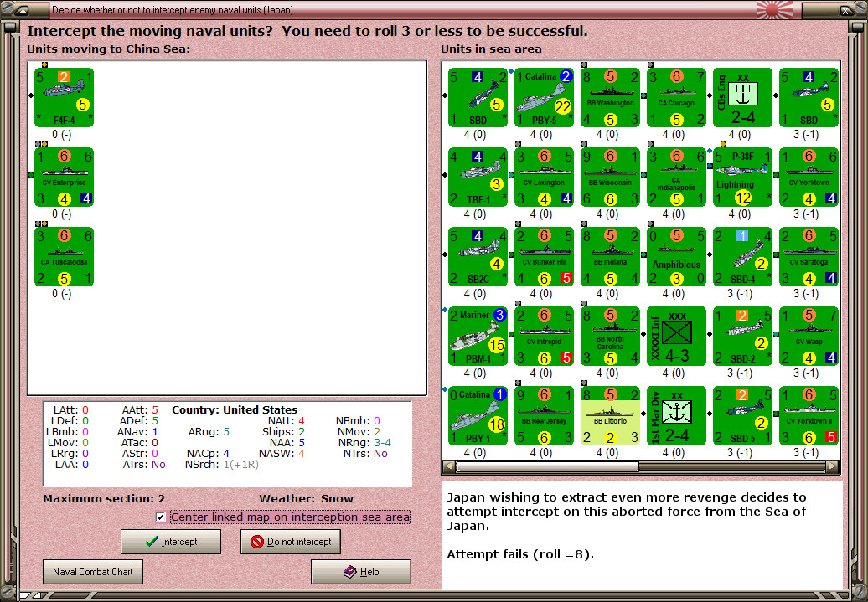Click the 'Units moving to China Sea:' heading

[x=109, y=49]
